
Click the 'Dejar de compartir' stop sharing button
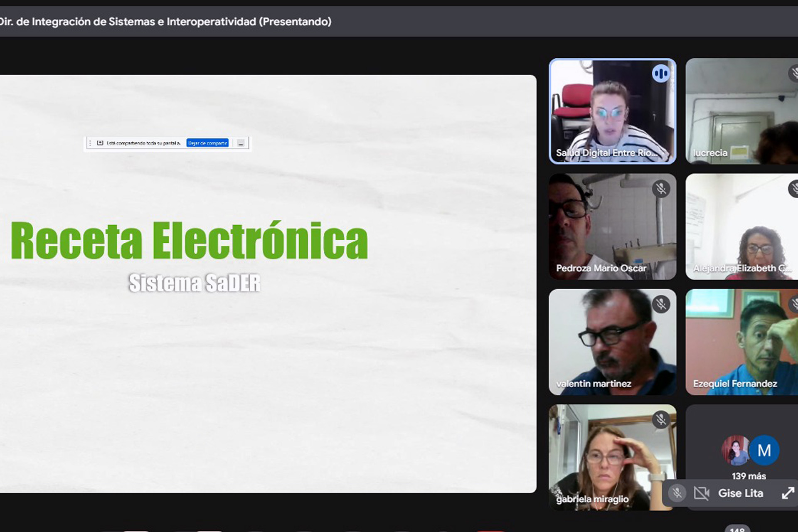tap(207, 143)
